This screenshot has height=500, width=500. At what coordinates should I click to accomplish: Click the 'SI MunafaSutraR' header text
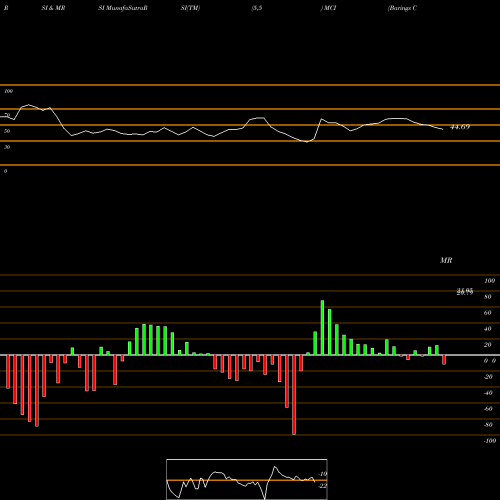(123, 8)
